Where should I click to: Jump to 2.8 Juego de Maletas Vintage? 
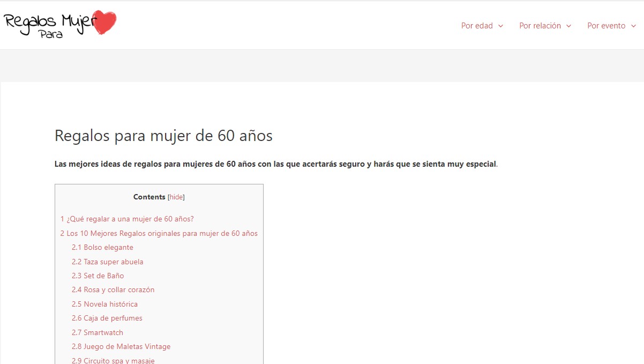click(x=121, y=346)
